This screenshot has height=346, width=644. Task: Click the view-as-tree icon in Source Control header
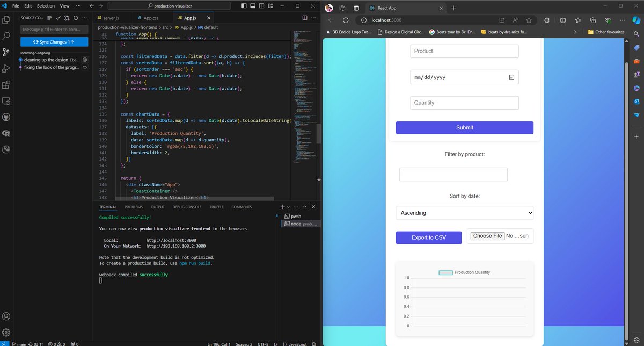[50, 18]
